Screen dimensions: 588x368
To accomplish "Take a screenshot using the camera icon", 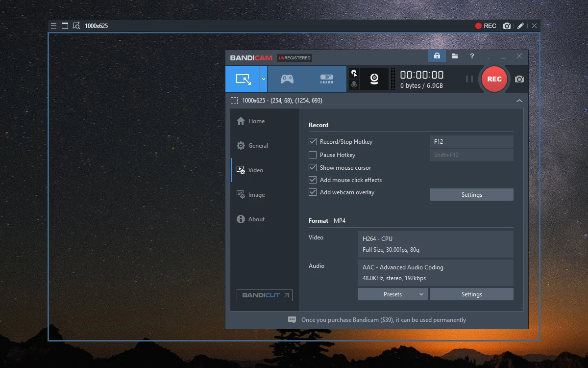I will [519, 79].
